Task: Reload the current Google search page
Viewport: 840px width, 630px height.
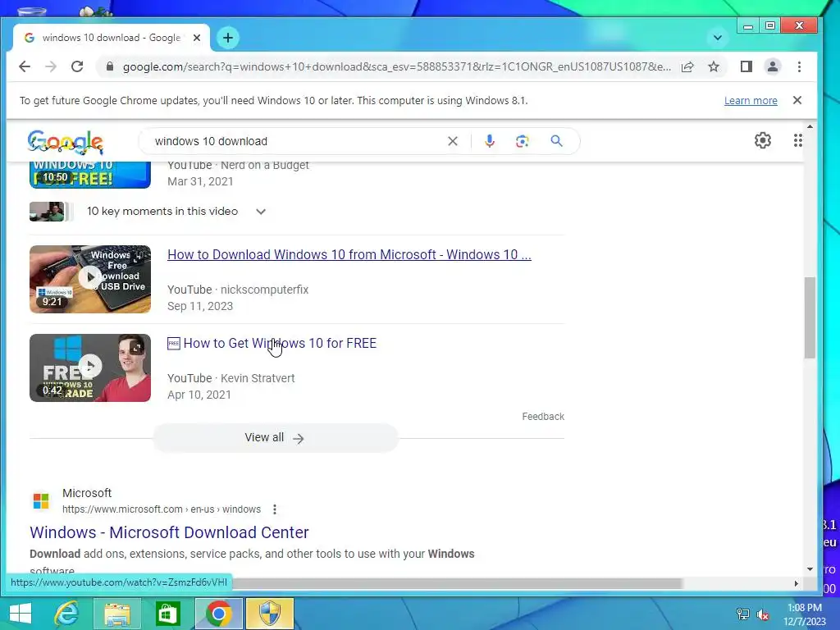Action: tap(77, 66)
